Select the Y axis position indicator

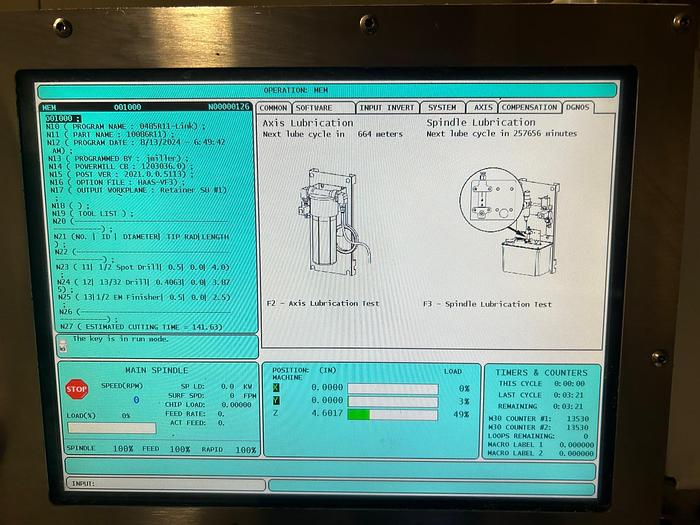pos(277,401)
